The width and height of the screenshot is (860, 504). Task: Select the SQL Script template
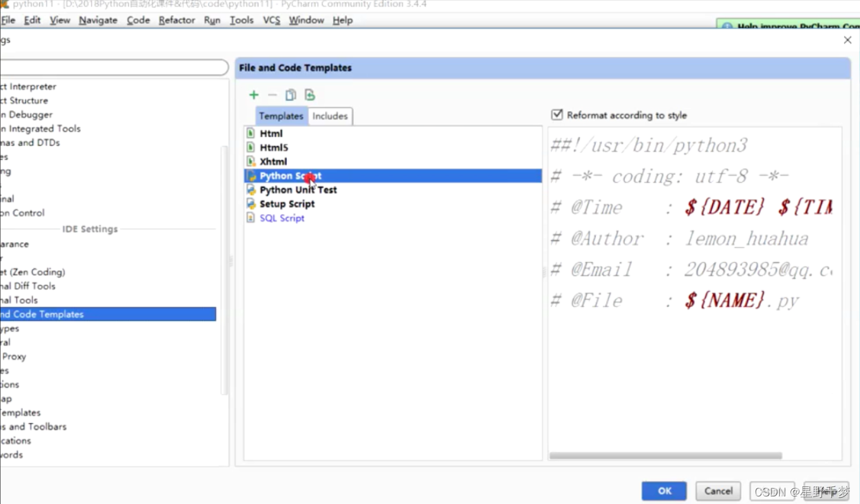(x=282, y=218)
